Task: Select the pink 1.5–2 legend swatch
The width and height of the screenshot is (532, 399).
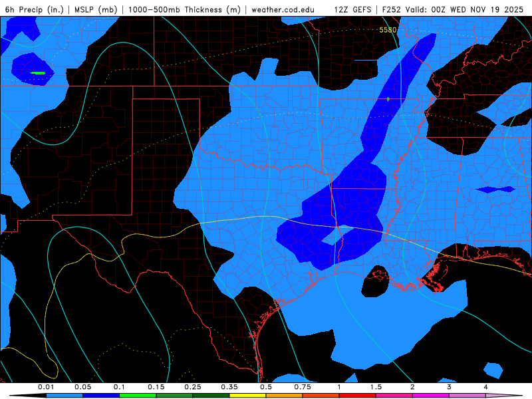Action: point(394,396)
